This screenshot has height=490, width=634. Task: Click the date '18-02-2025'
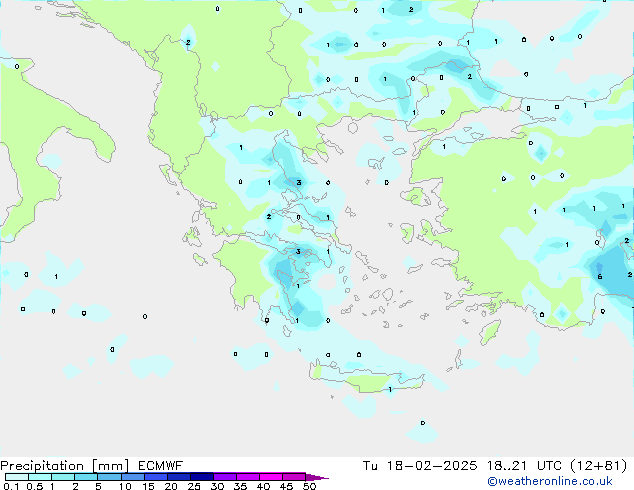pos(432,466)
